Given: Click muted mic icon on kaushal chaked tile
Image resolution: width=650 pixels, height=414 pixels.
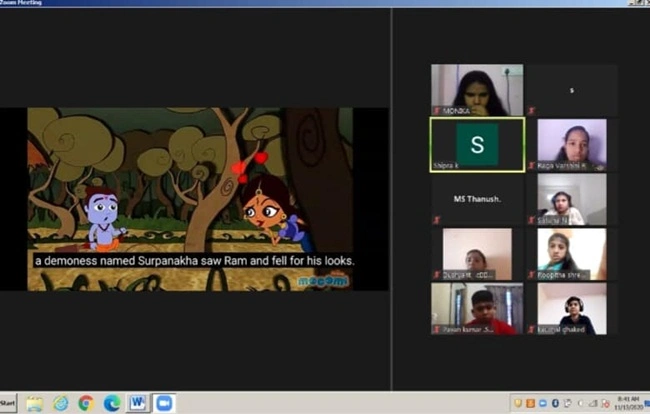Looking at the screenshot, I should coord(531,329).
